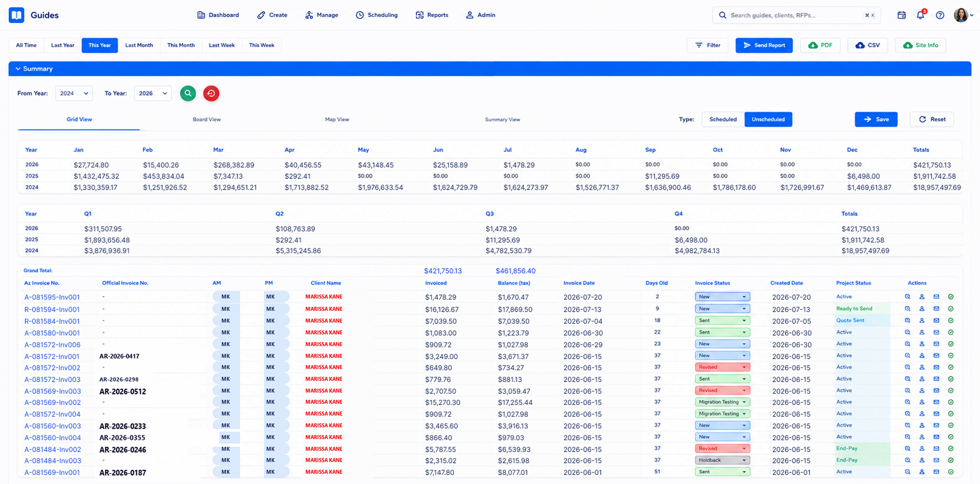
Task: Open the Reports menu
Action: tap(432, 15)
